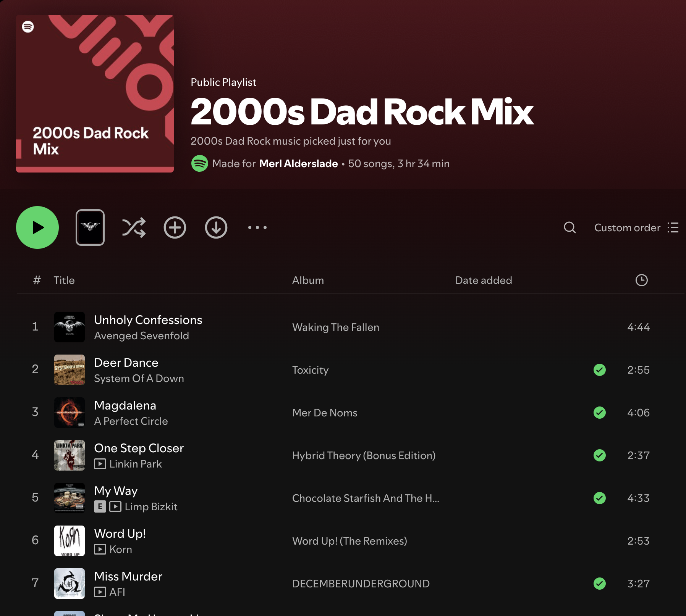
Task: Select the Deer Dance track title
Action: point(126,363)
